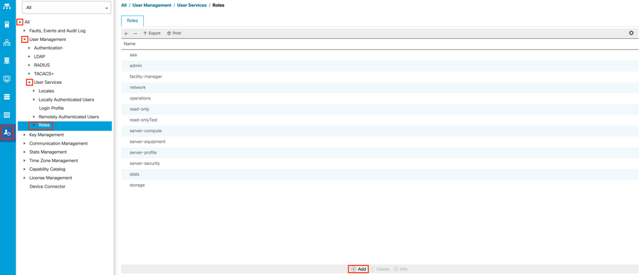Select License Management tree item
The height and width of the screenshot is (275, 644).
[x=51, y=178]
